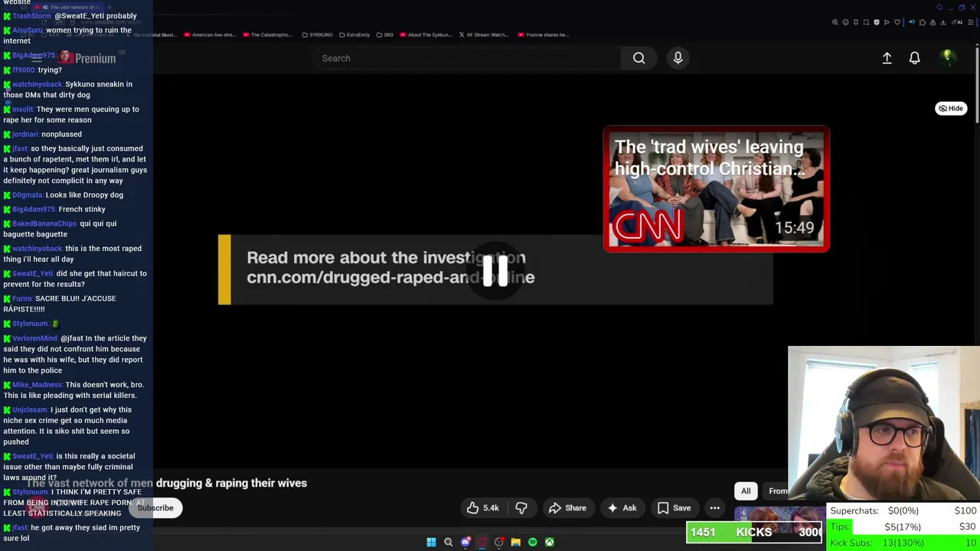This screenshot has height=551, width=980.
Task: Start voice search with the microphone icon
Action: pyautogui.click(x=678, y=58)
